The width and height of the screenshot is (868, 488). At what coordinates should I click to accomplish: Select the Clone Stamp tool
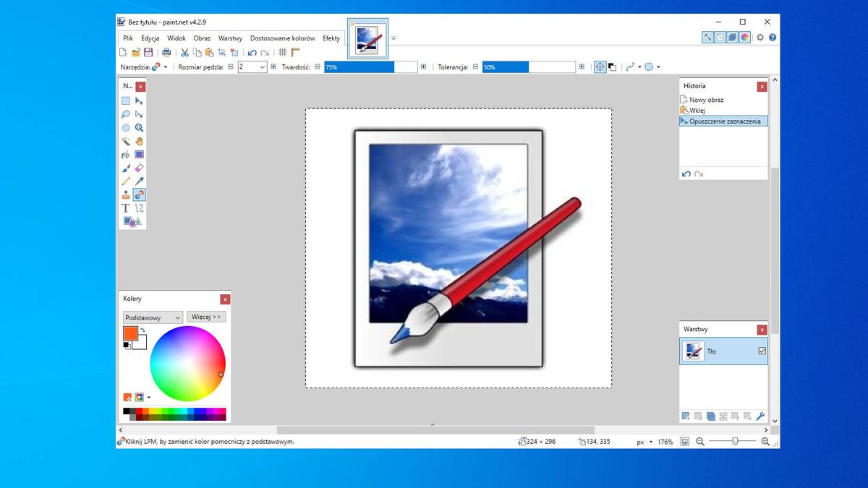pyautogui.click(x=126, y=194)
